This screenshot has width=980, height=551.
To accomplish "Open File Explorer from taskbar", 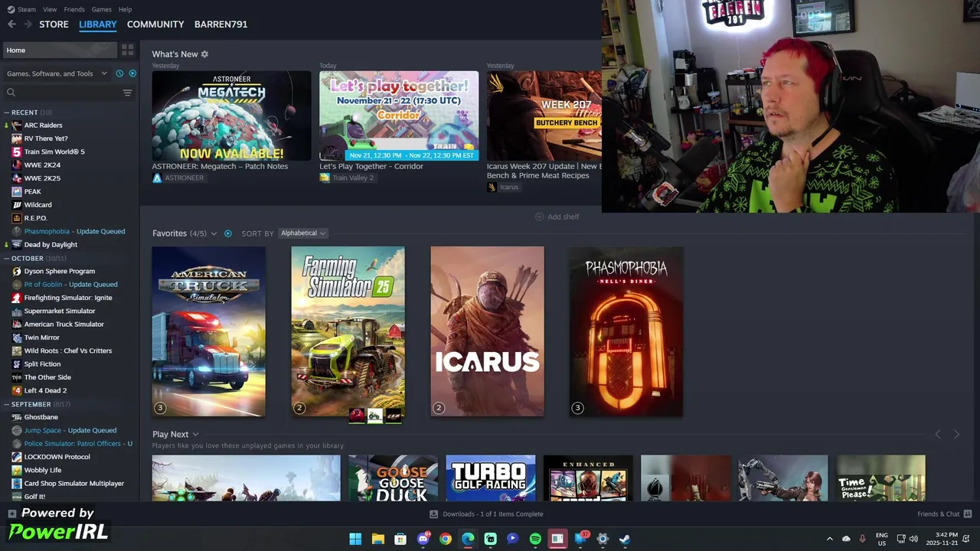I will click(377, 539).
